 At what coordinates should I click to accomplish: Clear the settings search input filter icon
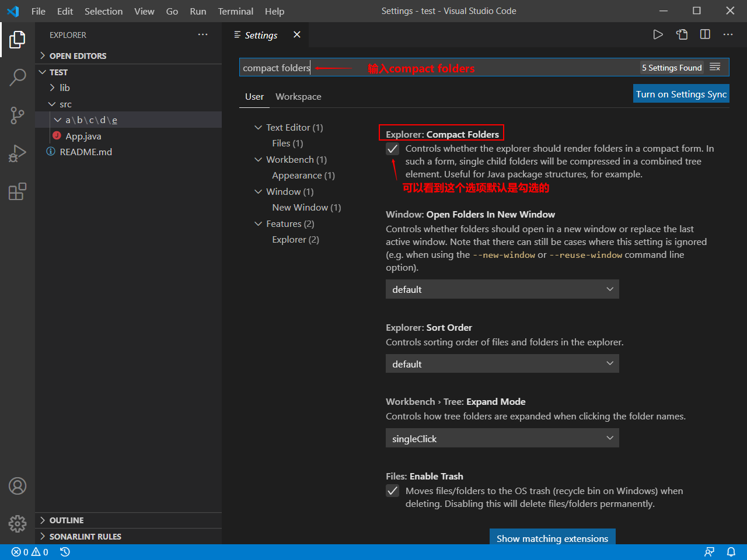[x=715, y=68]
